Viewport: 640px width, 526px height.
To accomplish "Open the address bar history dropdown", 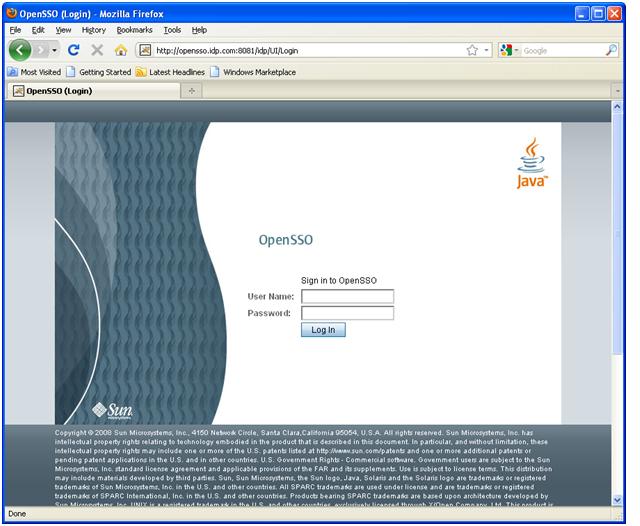I will click(x=486, y=50).
